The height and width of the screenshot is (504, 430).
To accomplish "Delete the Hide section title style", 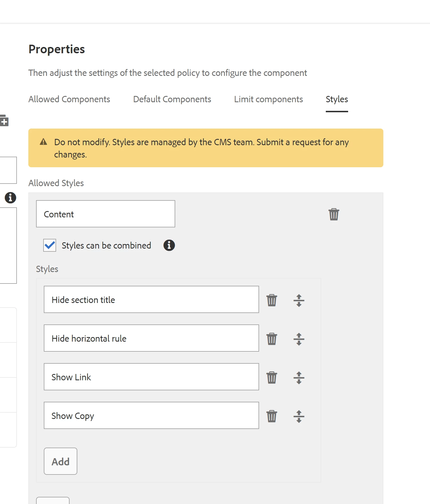I will coord(272,300).
